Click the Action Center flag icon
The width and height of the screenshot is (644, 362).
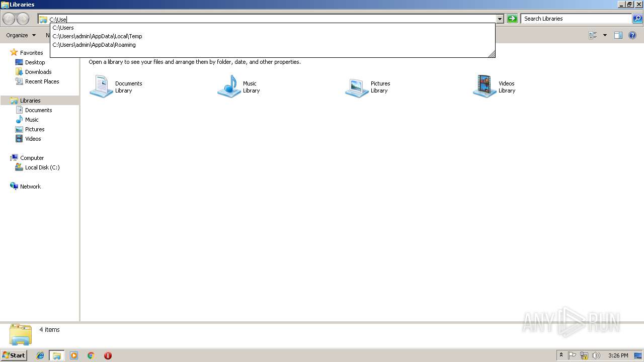[x=572, y=355]
